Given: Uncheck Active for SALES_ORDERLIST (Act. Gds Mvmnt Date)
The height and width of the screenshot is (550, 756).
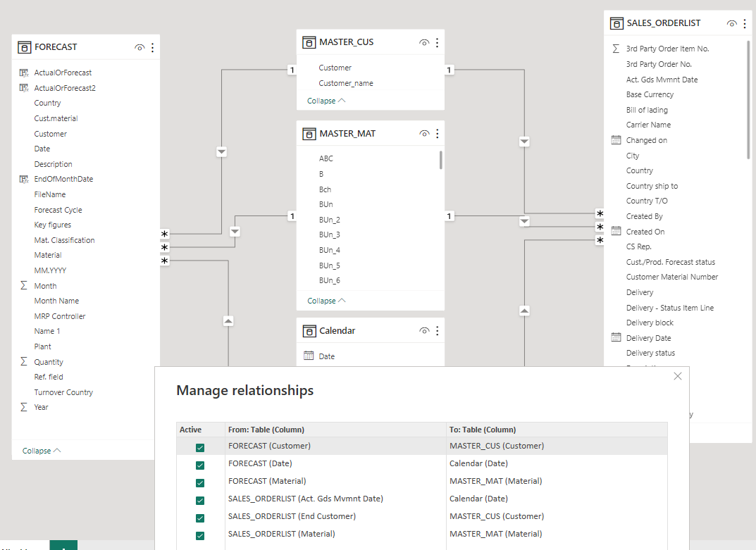Looking at the screenshot, I should tap(200, 500).
